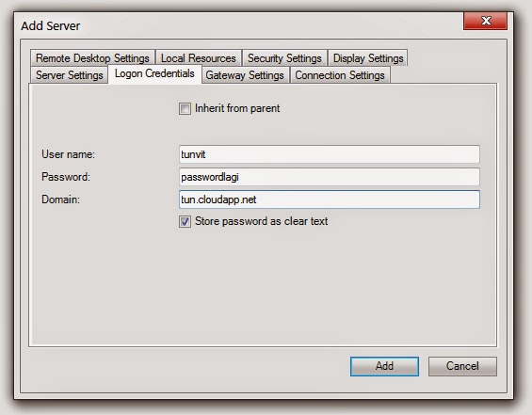Click the Add button

(x=384, y=366)
